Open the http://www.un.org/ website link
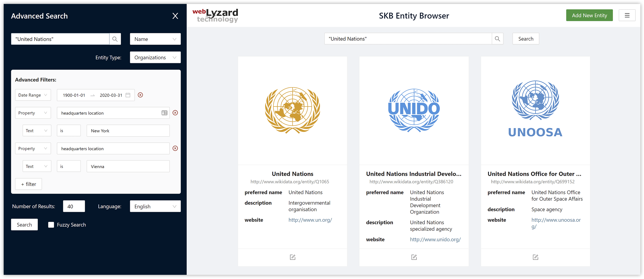Screen dimensions: 644x279 310,220
